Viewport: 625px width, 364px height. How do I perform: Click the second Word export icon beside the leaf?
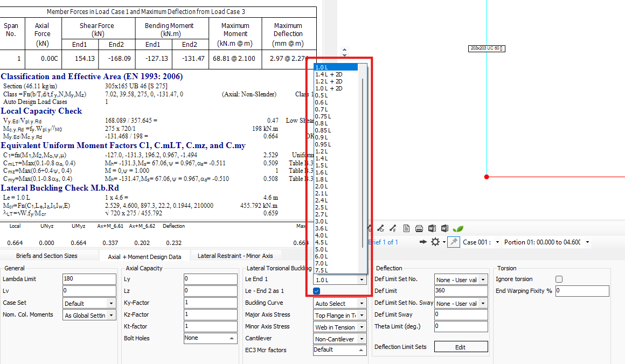445,229
